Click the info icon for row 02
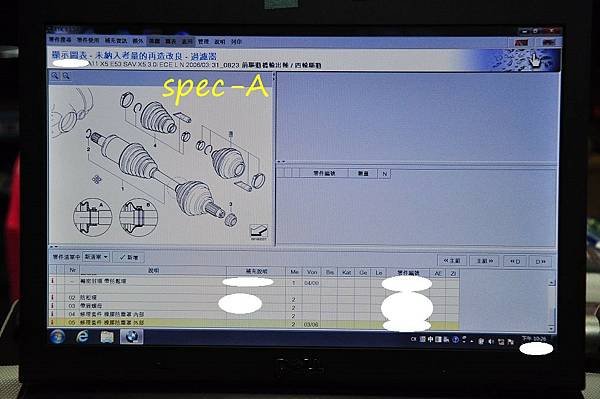600x399 pixels. point(52,297)
